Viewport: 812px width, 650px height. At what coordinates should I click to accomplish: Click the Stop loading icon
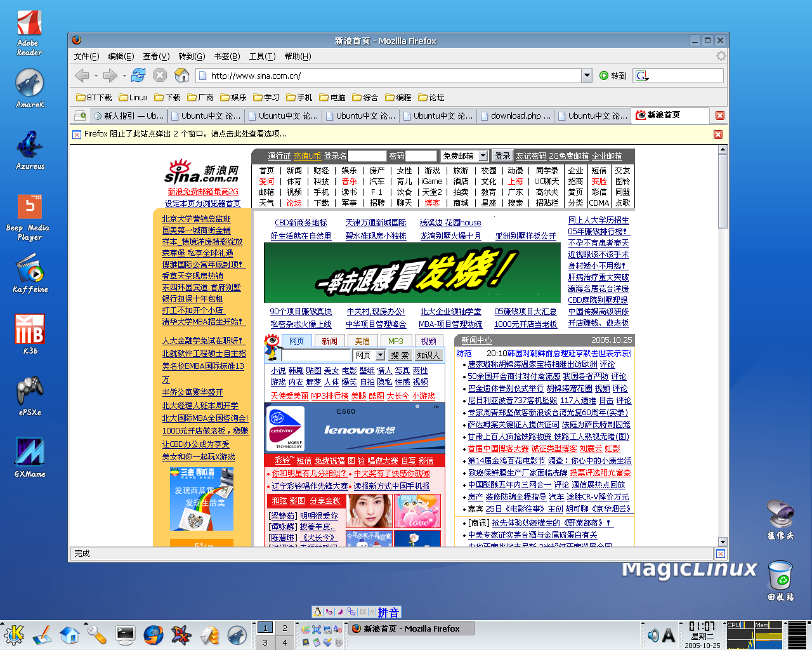[x=160, y=76]
